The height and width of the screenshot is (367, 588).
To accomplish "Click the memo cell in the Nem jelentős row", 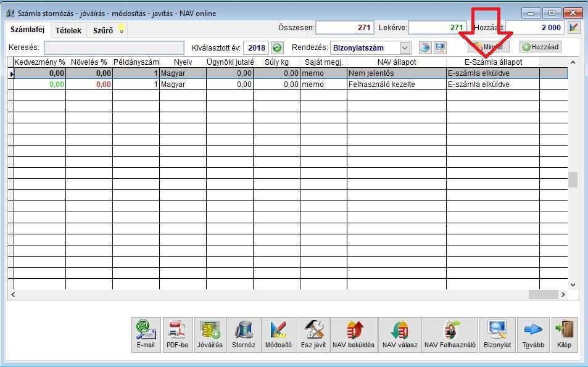I will tap(324, 73).
